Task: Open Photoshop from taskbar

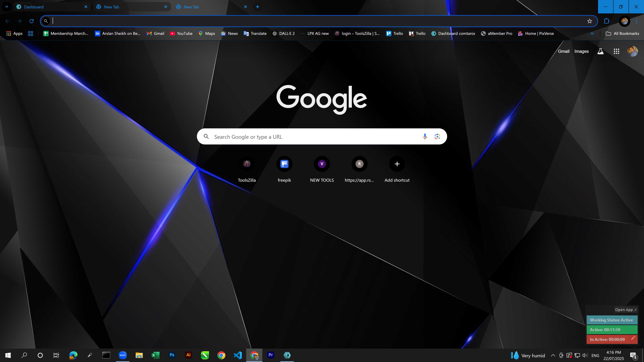Action: 172,355
